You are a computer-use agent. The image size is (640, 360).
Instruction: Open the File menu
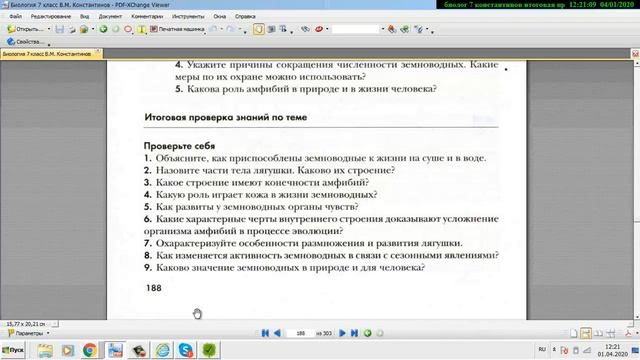[16, 16]
